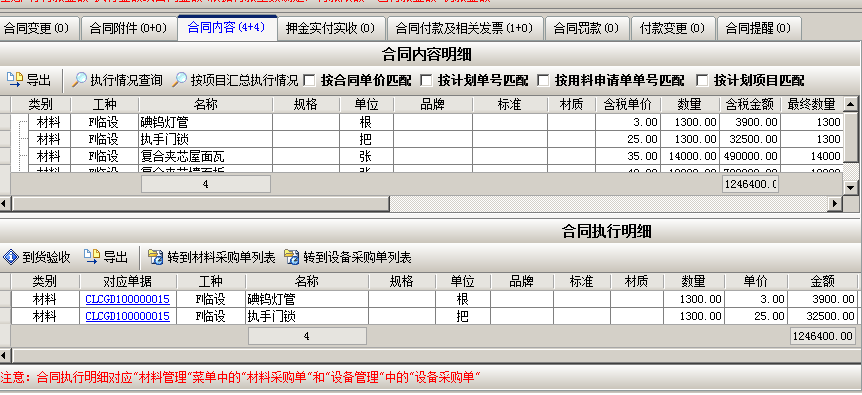Click 32500.00 amount in lower table
Image resolution: width=862 pixels, height=395 pixels.
click(x=822, y=316)
